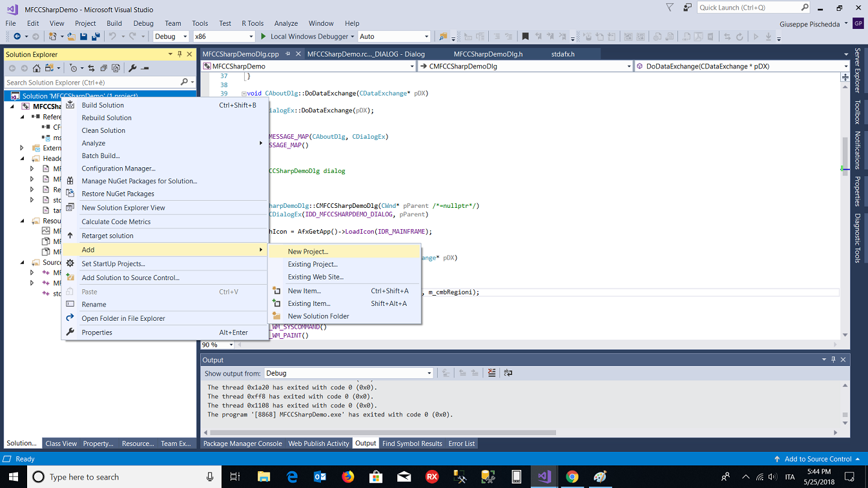
Task: Switch to the MFCCSharpDemoDlg.h tab
Action: coord(488,54)
